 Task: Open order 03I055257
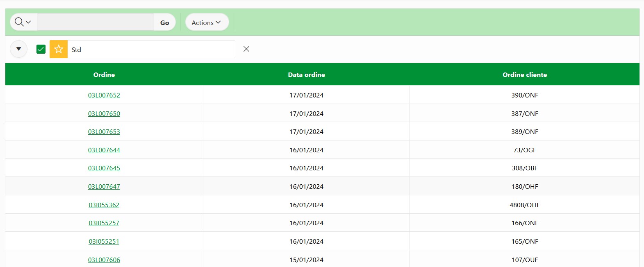click(x=104, y=223)
